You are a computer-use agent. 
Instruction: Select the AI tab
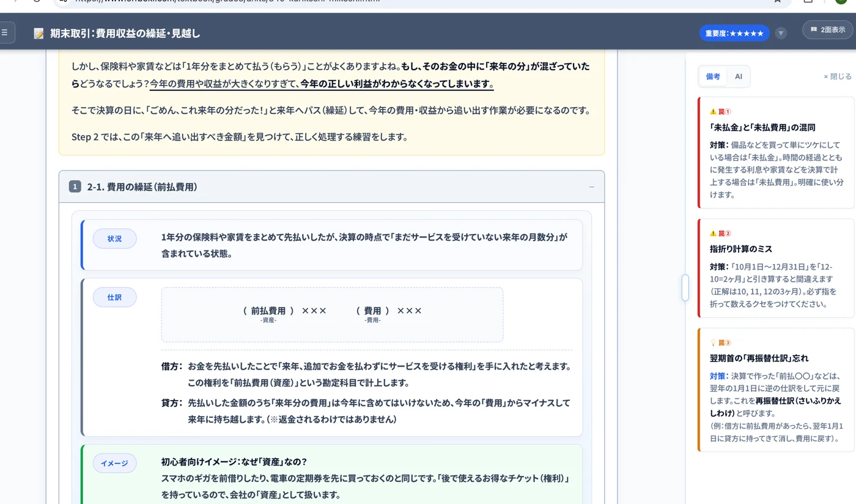(x=738, y=76)
